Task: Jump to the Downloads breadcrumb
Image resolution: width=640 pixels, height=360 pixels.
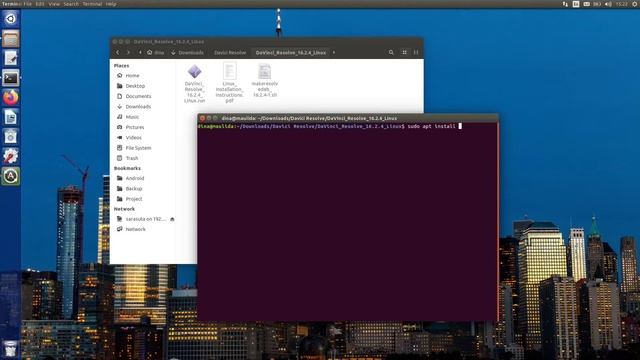Action: (187, 53)
